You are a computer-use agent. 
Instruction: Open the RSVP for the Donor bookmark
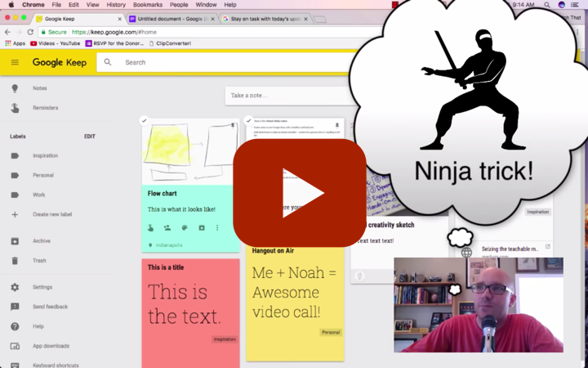(115, 43)
